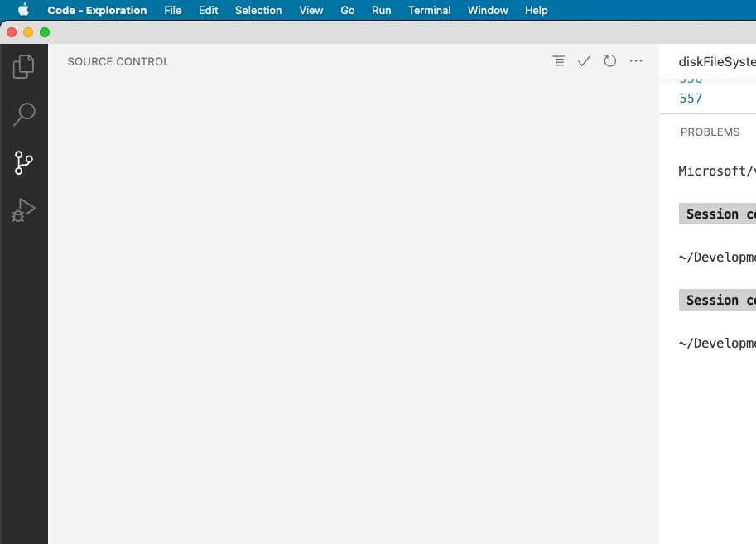Click the second Session highlighted line

(x=717, y=300)
